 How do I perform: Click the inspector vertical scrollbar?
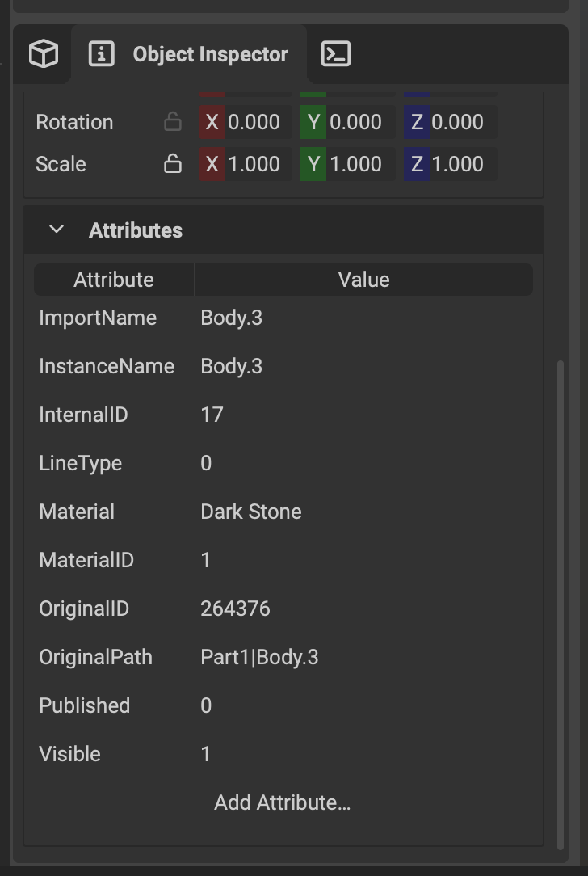click(x=561, y=604)
